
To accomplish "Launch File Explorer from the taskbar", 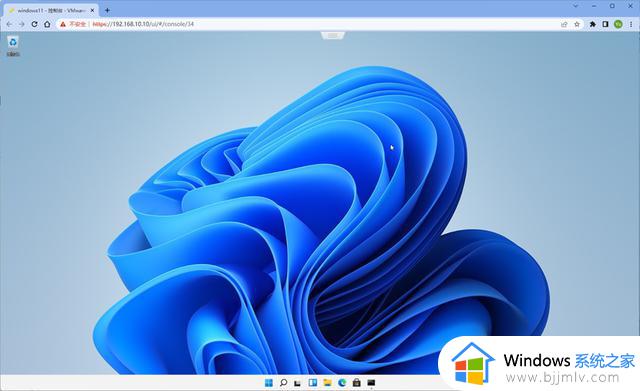I will tap(327, 383).
